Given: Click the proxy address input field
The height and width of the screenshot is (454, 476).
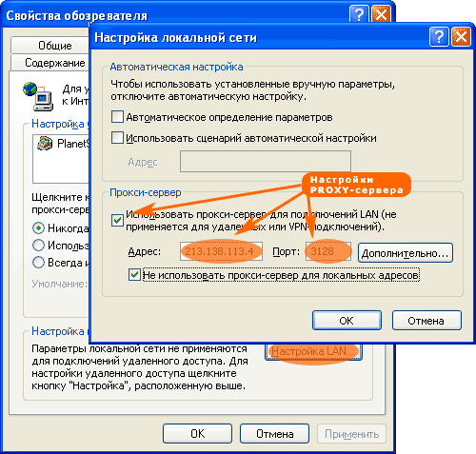Looking at the screenshot, I should (221, 251).
